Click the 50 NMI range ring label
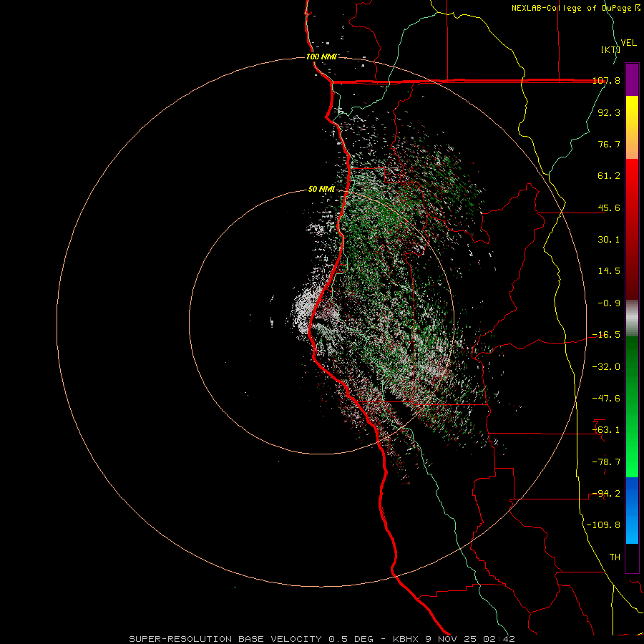Image resolution: width=644 pixels, height=644 pixels. 321,190
